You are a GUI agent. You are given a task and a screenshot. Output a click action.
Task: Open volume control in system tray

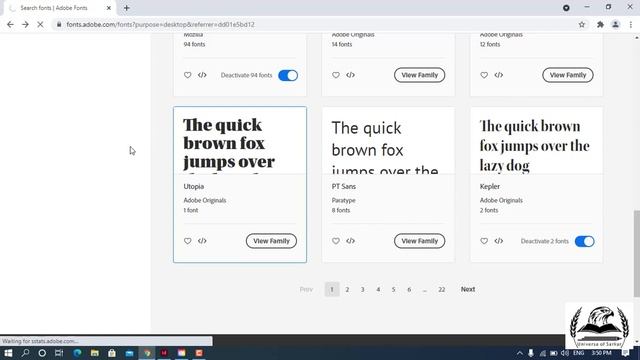tap(564, 353)
